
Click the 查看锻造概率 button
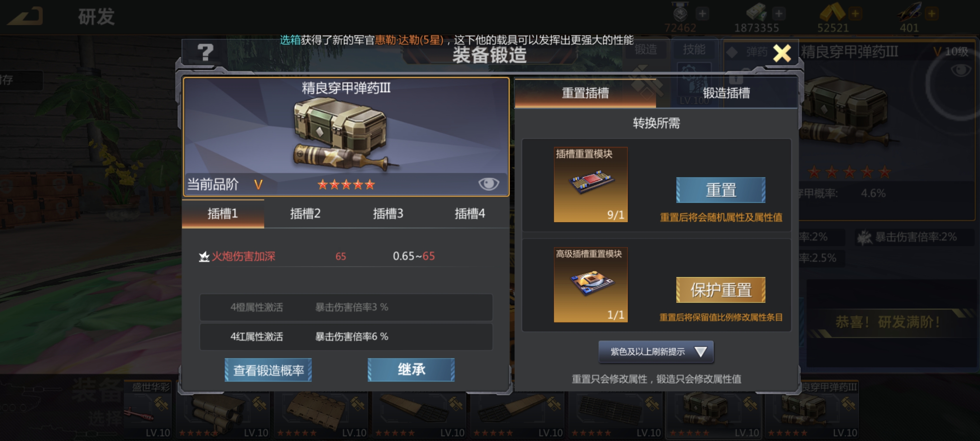pyautogui.click(x=268, y=370)
